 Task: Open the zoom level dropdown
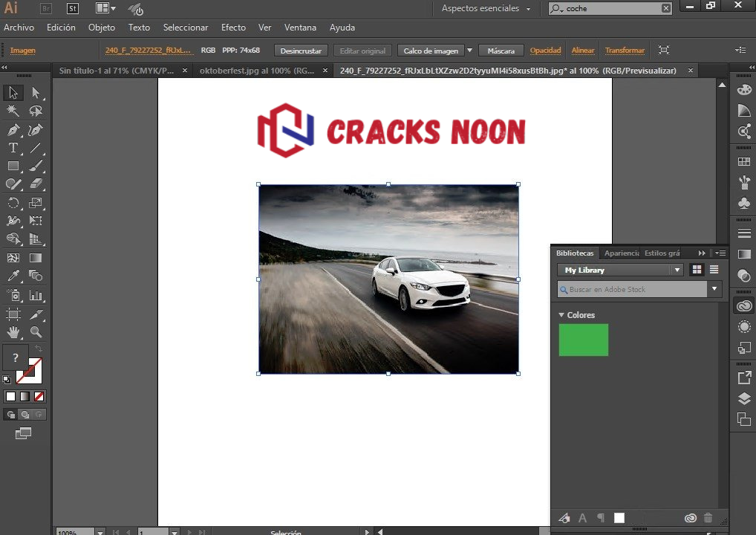100,532
